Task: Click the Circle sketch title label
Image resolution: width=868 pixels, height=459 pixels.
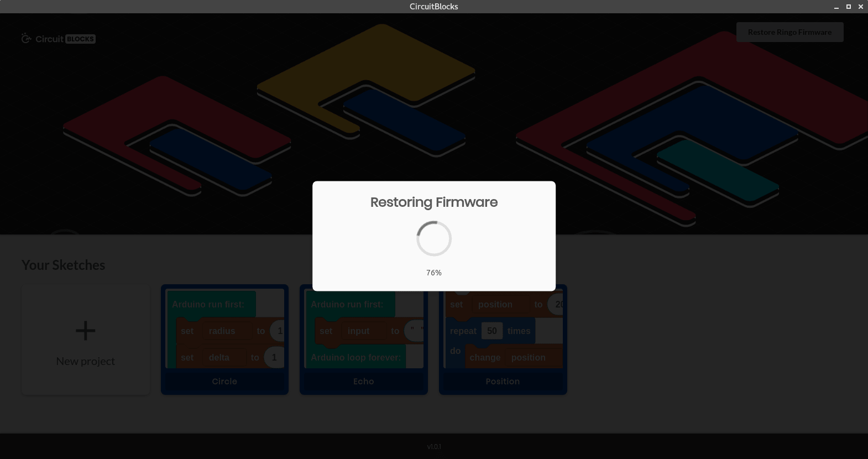Action: coord(224,382)
